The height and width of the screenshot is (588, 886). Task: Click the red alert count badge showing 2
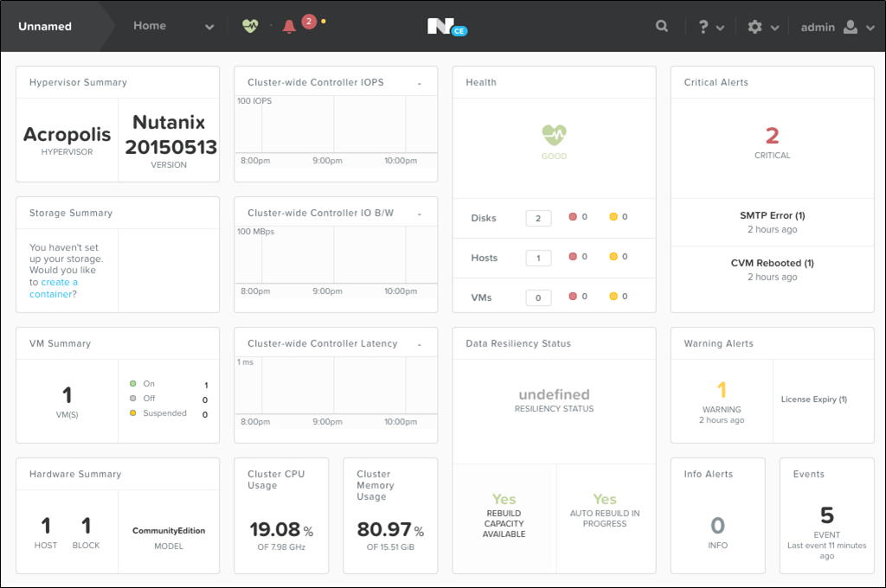pyautogui.click(x=309, y=22)
